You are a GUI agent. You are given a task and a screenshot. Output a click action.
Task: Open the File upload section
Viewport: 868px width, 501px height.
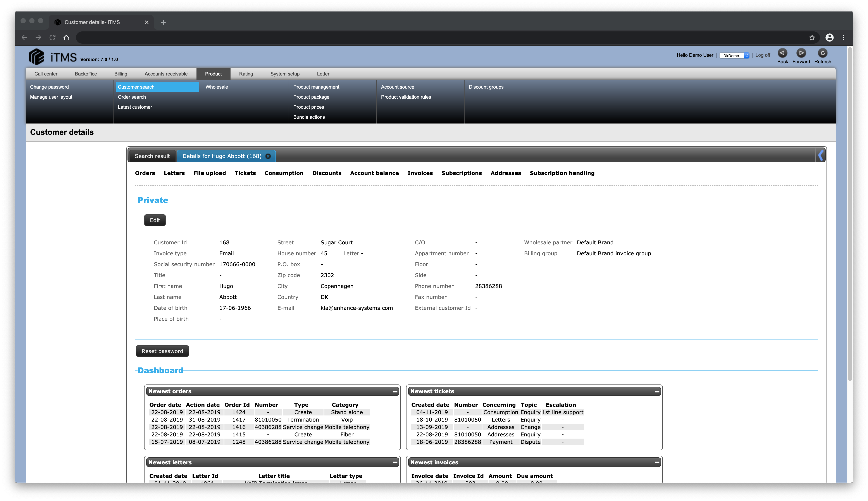click(210, 173)
